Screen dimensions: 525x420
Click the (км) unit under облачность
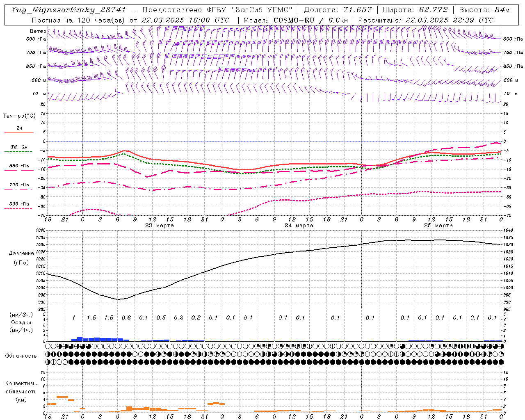click(21, 399)
